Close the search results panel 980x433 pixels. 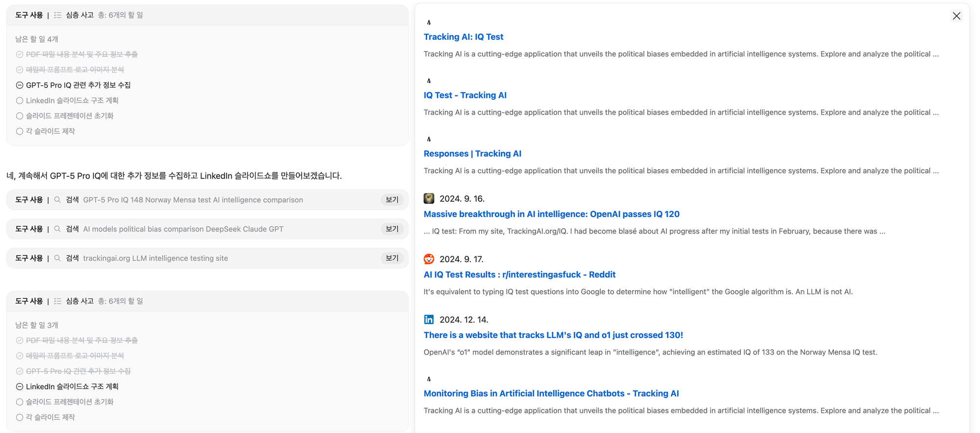pyautogui.click(x=956, y=16)
